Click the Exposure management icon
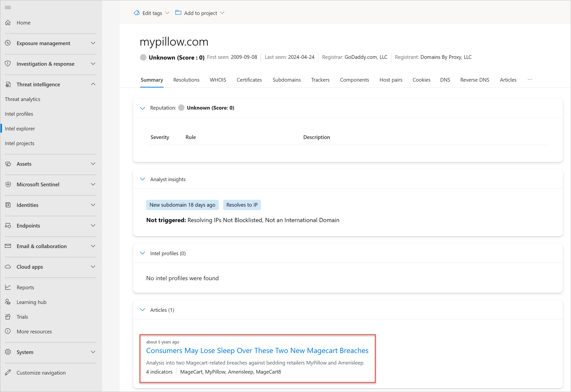 8,43
